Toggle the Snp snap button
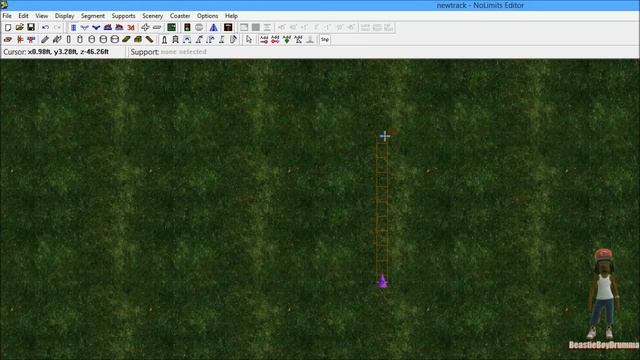Image resolution: width=640 pixels, height=360 pixels. [325, 40]
